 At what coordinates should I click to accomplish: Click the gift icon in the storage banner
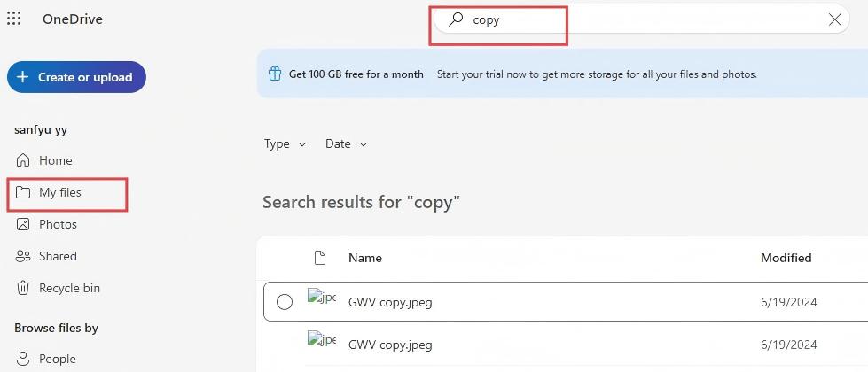[275, 74]
